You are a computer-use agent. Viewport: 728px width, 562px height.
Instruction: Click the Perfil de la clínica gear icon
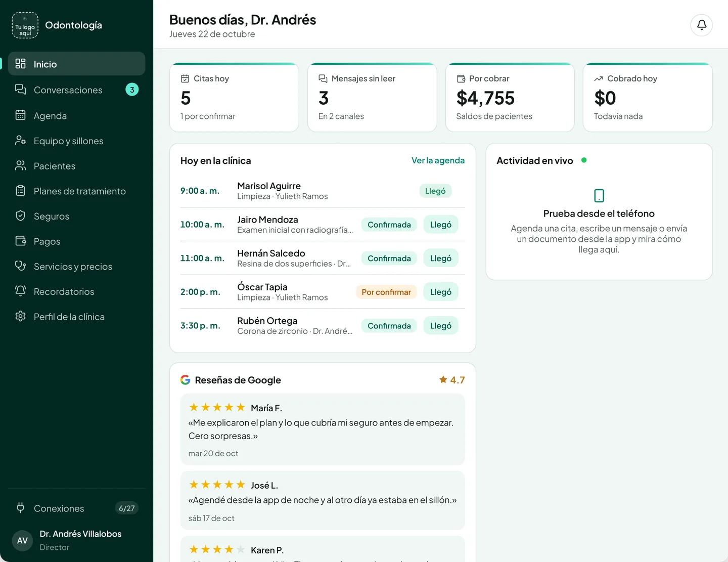(20, 317)
